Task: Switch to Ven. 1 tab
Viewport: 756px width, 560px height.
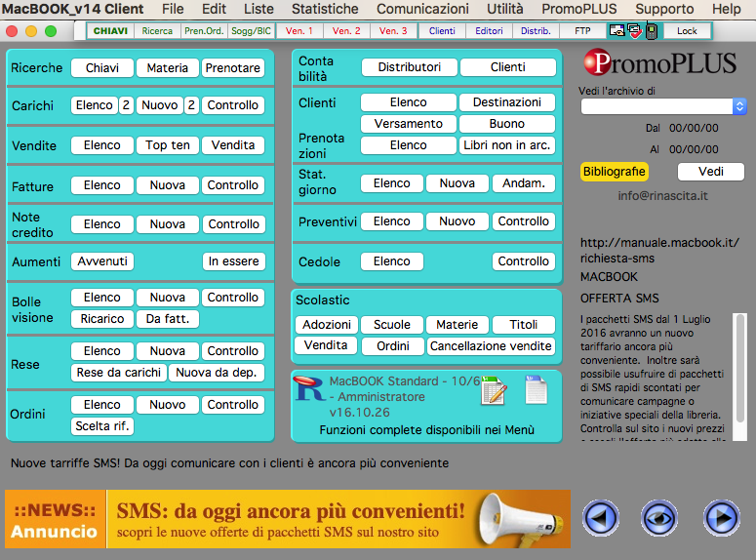Action: (298, 31)
